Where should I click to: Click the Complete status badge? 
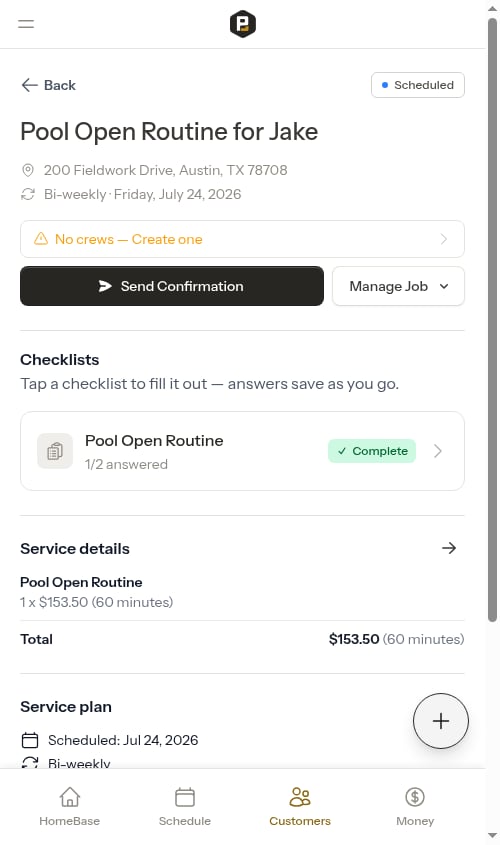point(372,451)
